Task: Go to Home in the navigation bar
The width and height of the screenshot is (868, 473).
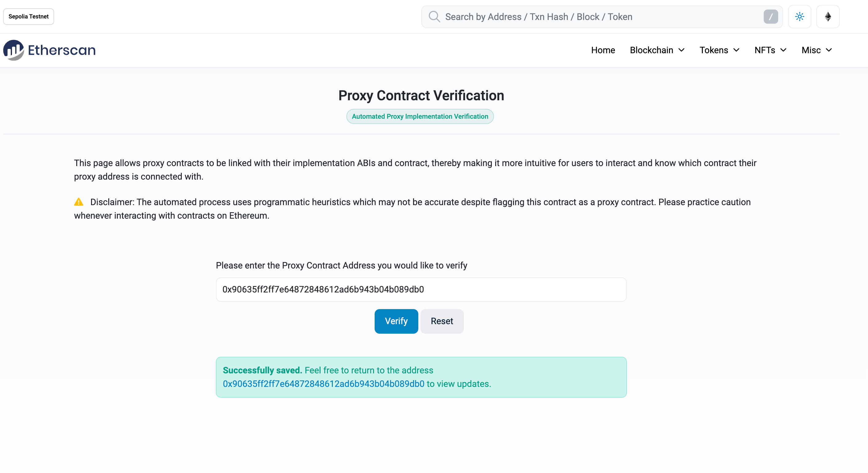Action: click(603, 50)
